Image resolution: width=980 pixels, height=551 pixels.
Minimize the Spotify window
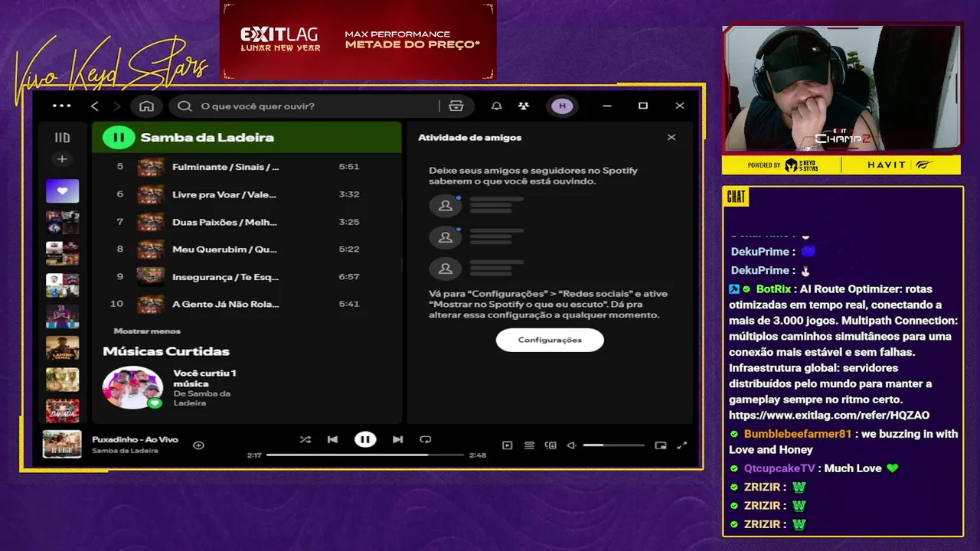coord(607,106)
